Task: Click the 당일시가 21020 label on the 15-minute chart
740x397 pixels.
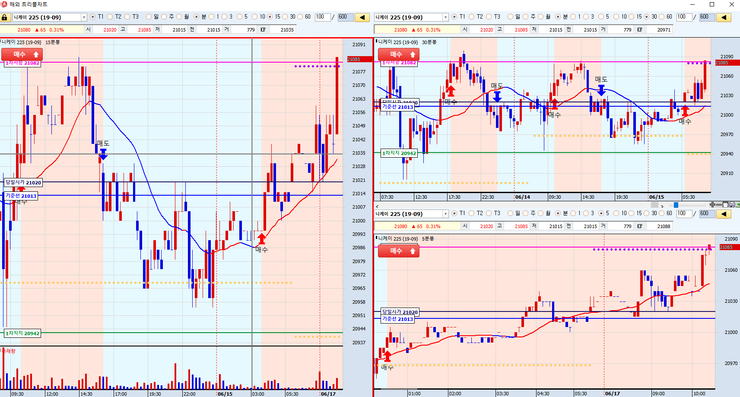Action: (x=23, y=182)
